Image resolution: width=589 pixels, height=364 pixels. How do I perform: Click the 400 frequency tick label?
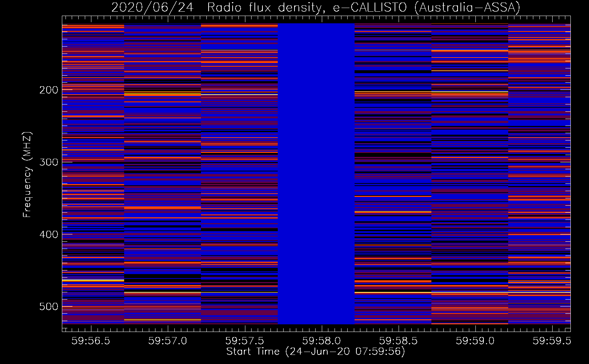(x=49, y=234)
